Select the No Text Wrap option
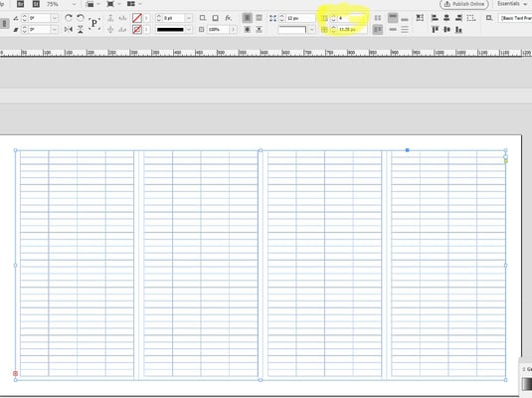 [248, 18]
